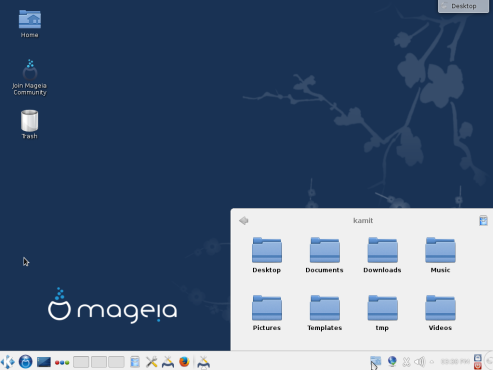Switch to the first virtual desktop pager
493x370 pixels.
[x=81, y=362]
